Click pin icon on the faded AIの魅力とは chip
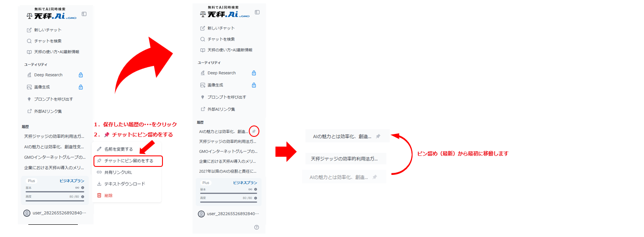Image resolution: width=644 pixels, height=237 pixels. coord(374,177)
